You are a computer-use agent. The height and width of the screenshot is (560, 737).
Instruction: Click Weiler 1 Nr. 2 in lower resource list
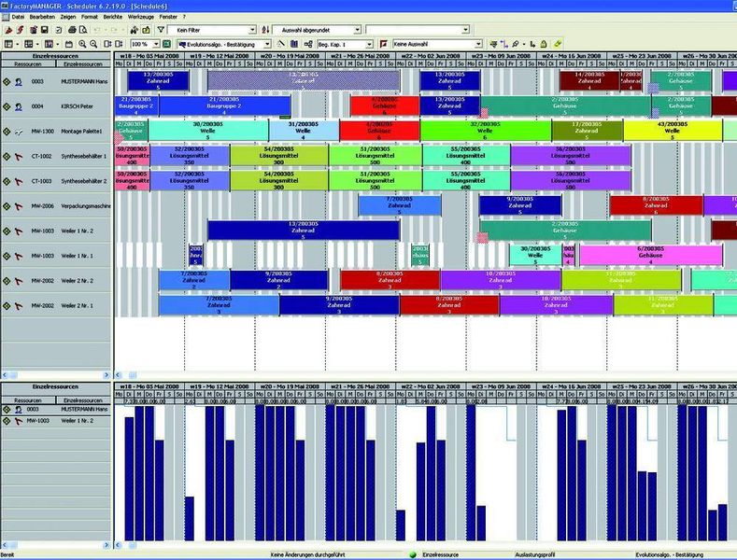coord(78,421)
